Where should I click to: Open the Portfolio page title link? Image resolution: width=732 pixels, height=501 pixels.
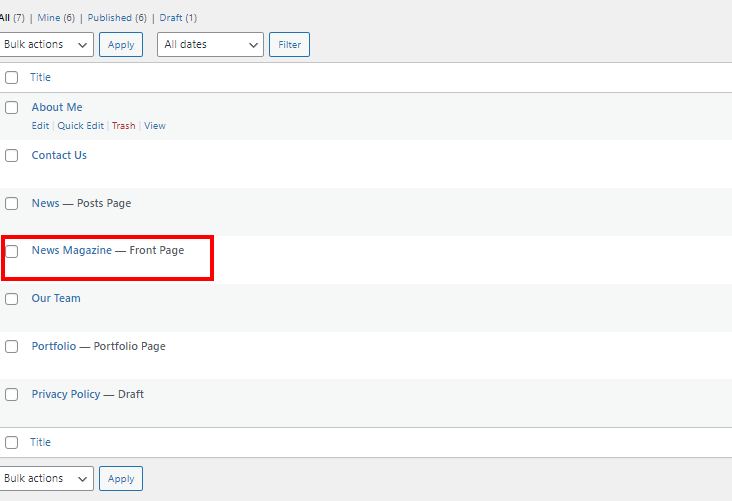(x=54, y=346)
